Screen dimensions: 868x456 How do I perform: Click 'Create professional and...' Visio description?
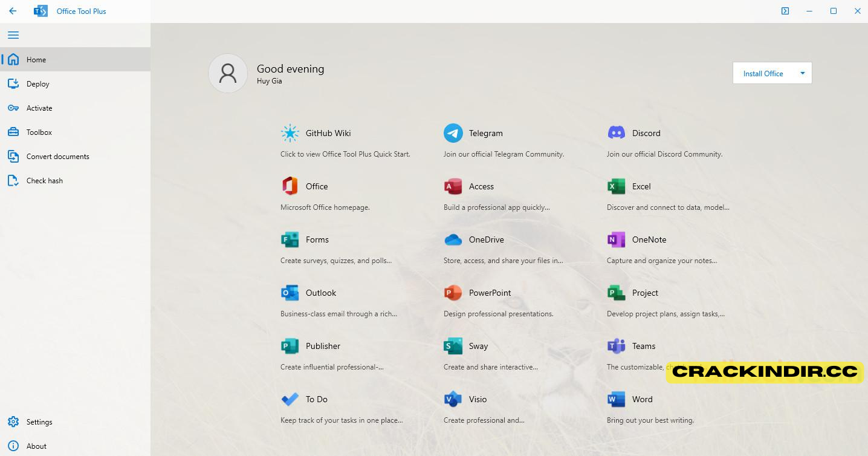484,420
